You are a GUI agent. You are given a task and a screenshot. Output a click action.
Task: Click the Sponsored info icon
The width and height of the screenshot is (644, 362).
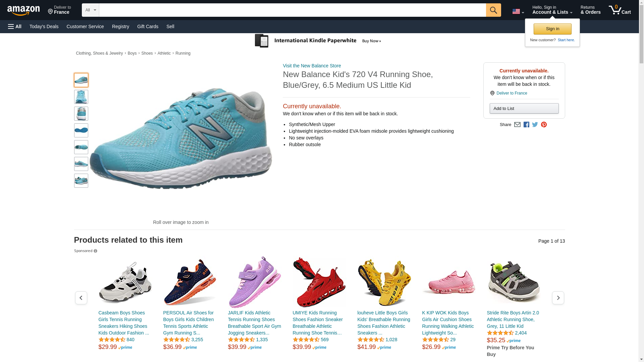(x=95, y=251)
